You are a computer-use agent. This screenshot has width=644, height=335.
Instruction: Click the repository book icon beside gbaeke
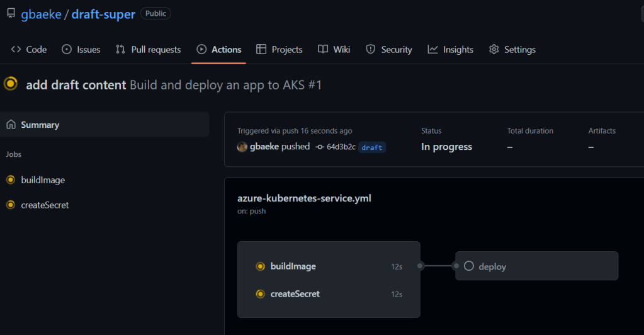point(11,13)
